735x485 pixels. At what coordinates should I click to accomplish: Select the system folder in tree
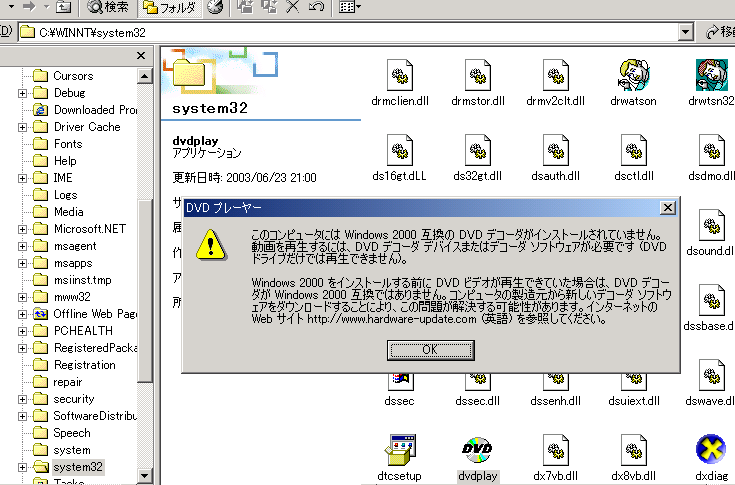coord(62,450)
